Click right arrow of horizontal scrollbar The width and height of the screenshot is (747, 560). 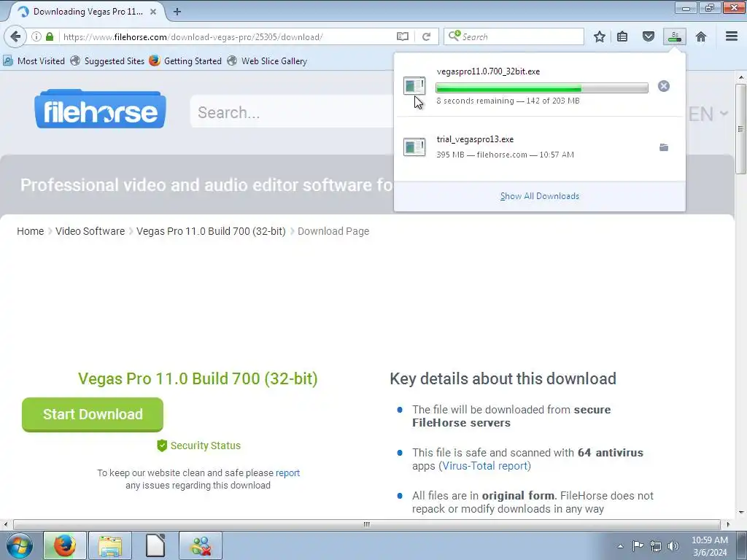point(728,524)
